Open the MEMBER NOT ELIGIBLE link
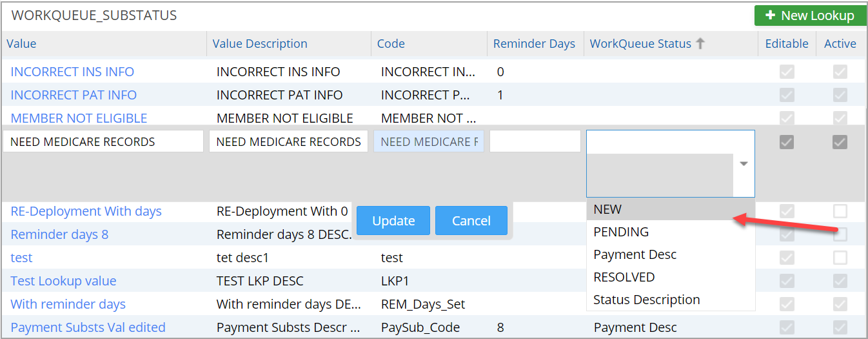 point(79,118)
